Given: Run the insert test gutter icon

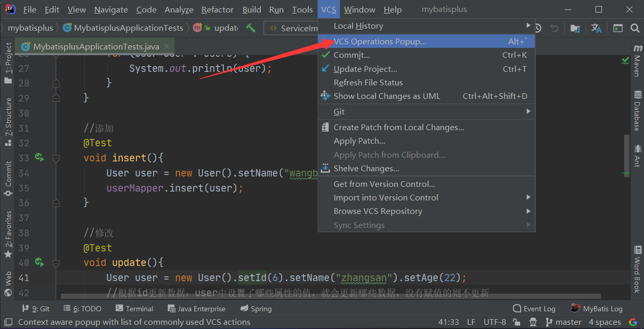Looking at the screenshot, I should tap(39, 157).
